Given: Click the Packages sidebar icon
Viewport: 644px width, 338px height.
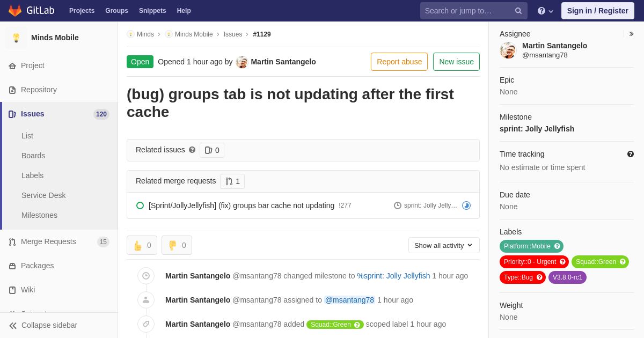Looking at the screenshot, I should pos(12,266).
